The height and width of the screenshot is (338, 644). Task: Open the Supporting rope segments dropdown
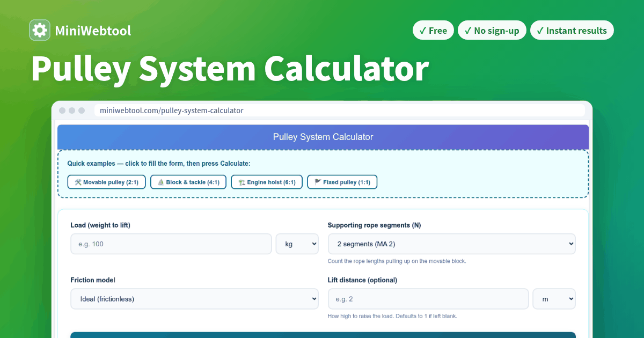451,244
